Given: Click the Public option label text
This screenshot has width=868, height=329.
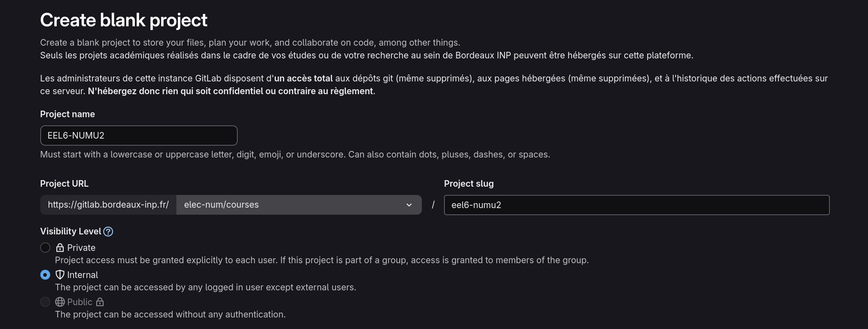Looking at the screenshot, I should click(x=80, y=302).
